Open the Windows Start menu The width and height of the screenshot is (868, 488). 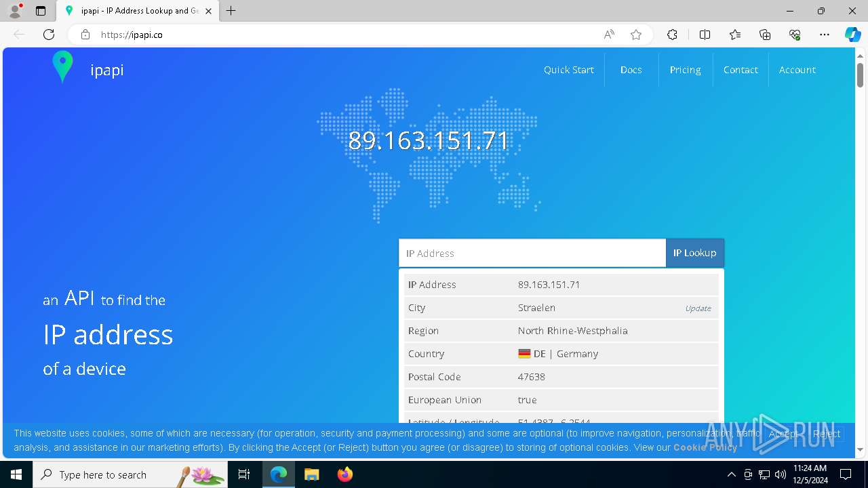click(x=16, y=474)
